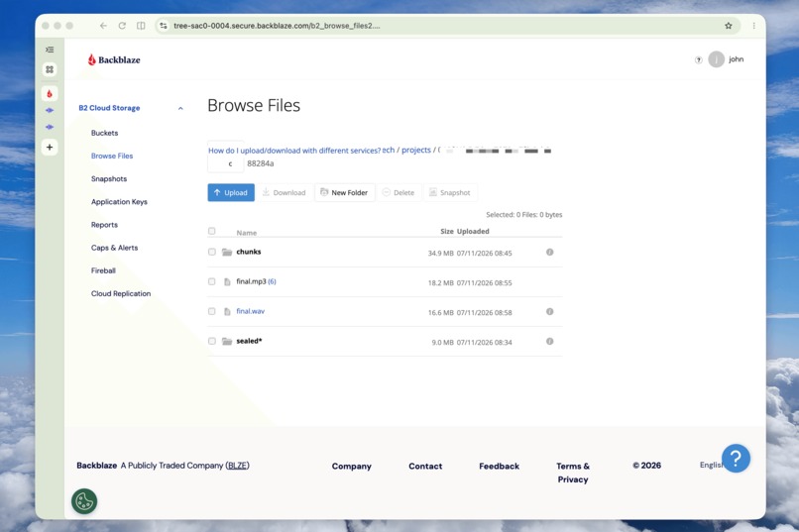The width and height of the screenshot is (799, 532).
Task: Open Fireball in the sidebar
Action: [x=103, y=270]
